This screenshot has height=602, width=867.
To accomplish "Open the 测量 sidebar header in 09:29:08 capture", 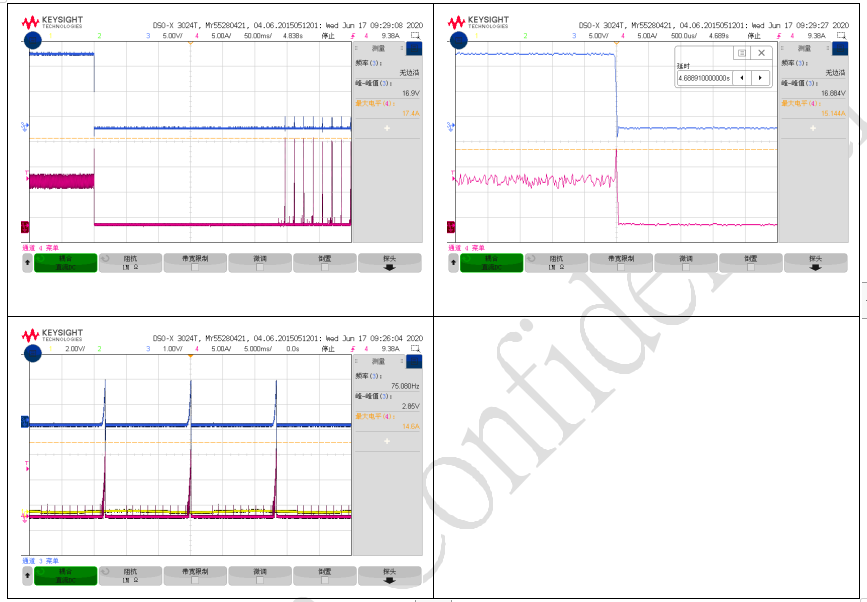I will (x=379, y=49).
